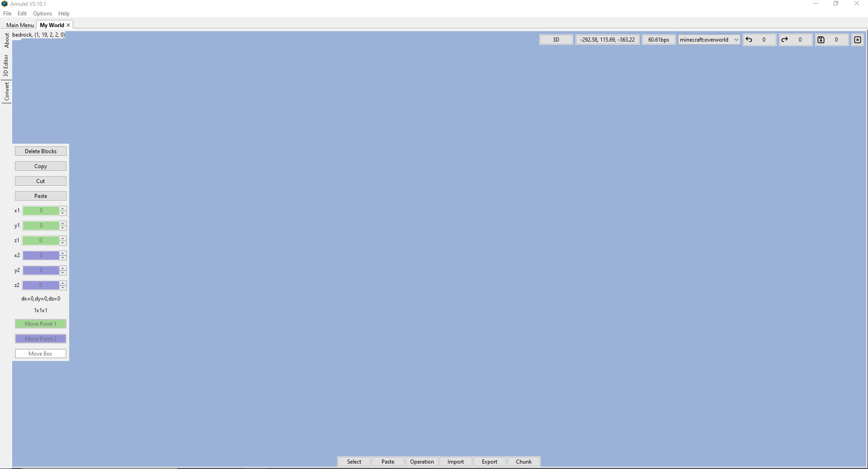This screenshot has width=868, height=469.
Task: Open the About sidebar tab
Action: click(x=6, y=41)
